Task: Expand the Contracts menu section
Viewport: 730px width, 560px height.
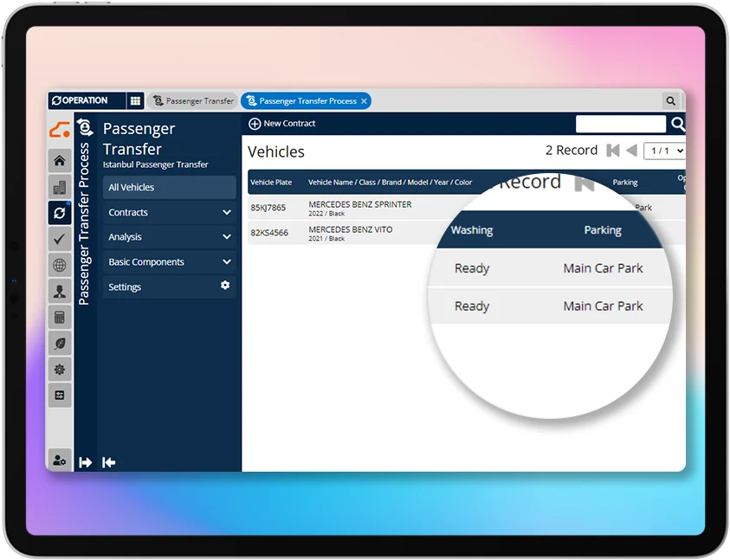Action: tap(169, 212)
